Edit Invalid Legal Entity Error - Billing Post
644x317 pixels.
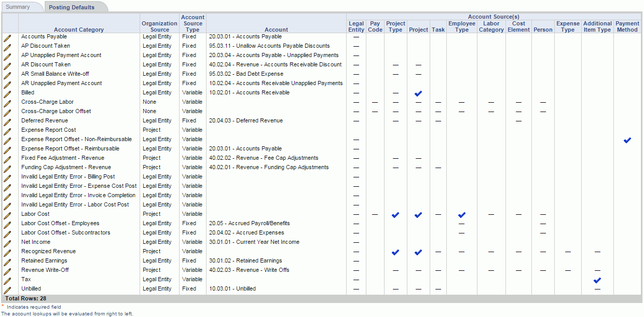(x=7, y=178)
